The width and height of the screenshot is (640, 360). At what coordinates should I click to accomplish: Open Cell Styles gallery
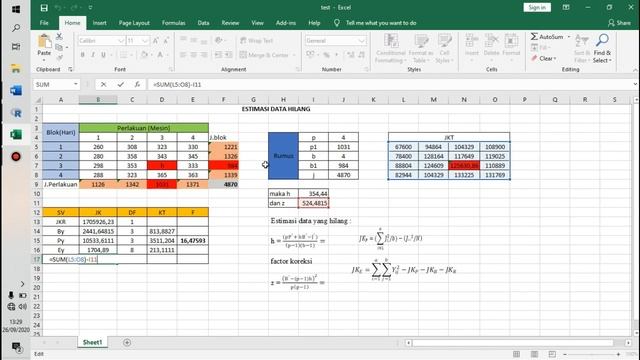click(x=444, y=48)
